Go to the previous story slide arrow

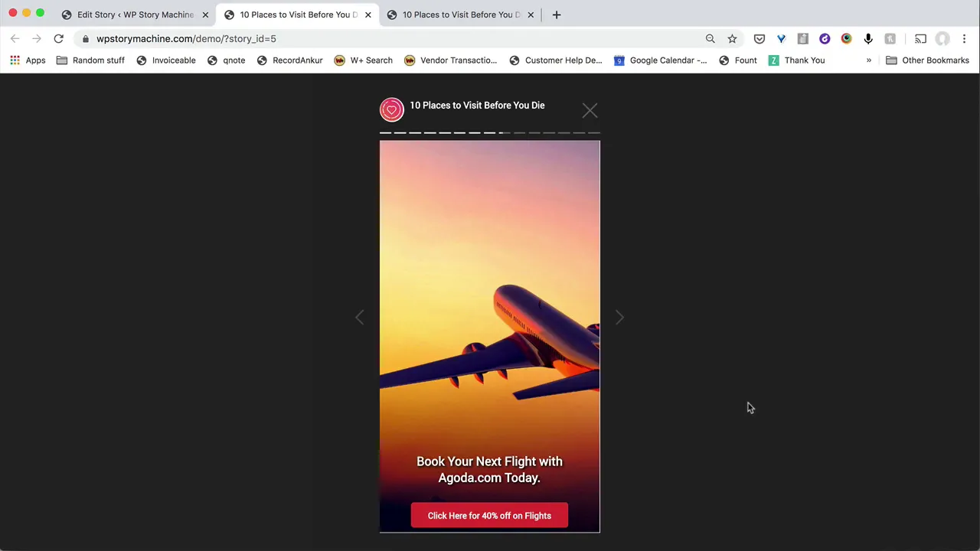coord(360,317)
